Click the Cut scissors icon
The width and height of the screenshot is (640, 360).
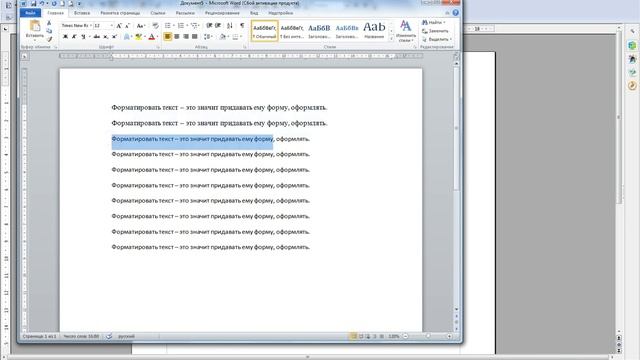tap(49, 23)
